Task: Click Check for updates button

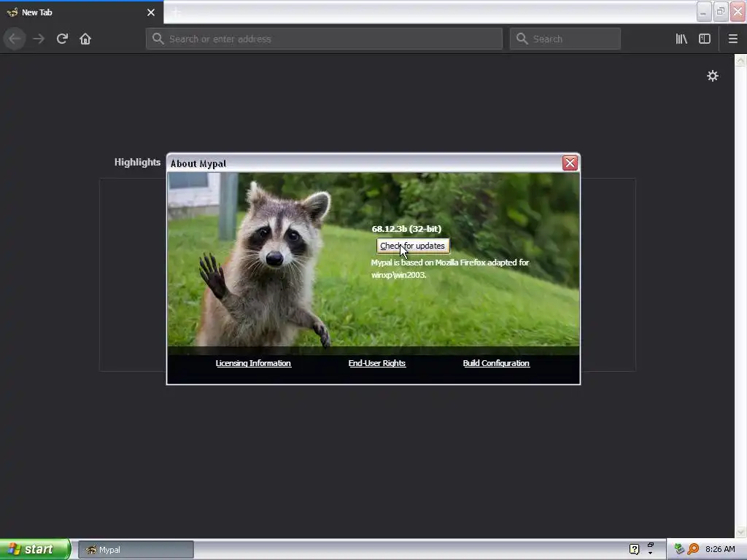Action: click(413, 246)
